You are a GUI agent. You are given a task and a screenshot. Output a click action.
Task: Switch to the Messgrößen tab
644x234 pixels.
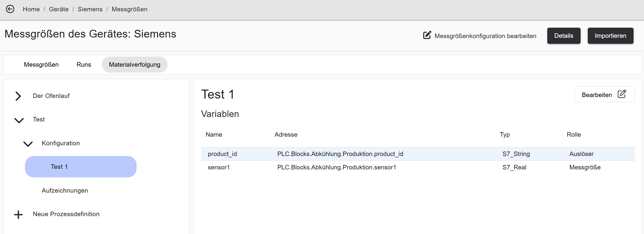[x=41, y=65]
